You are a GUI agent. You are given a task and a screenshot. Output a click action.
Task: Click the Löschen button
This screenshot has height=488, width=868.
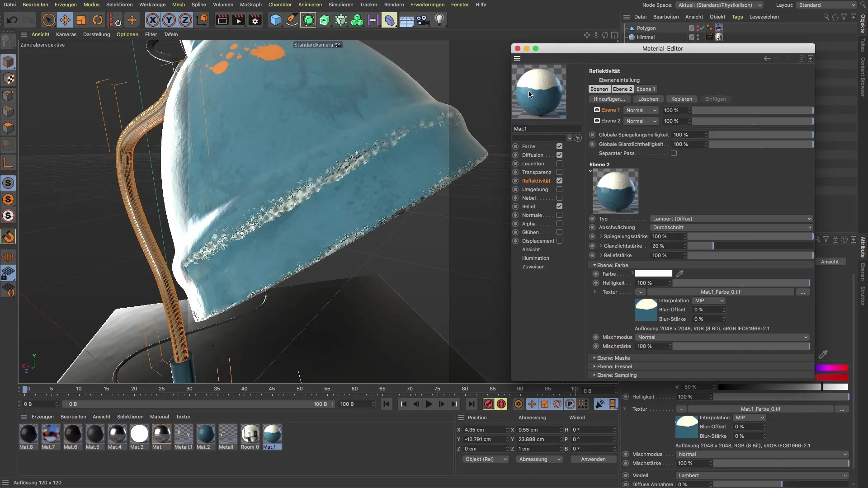click(x=648, y=99)
